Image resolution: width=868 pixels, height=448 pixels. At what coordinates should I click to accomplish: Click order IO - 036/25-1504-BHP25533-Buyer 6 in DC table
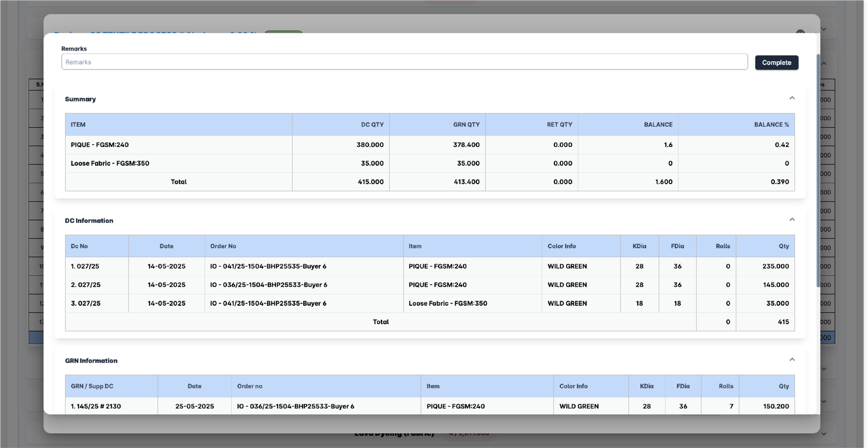(x=269, y=285)
